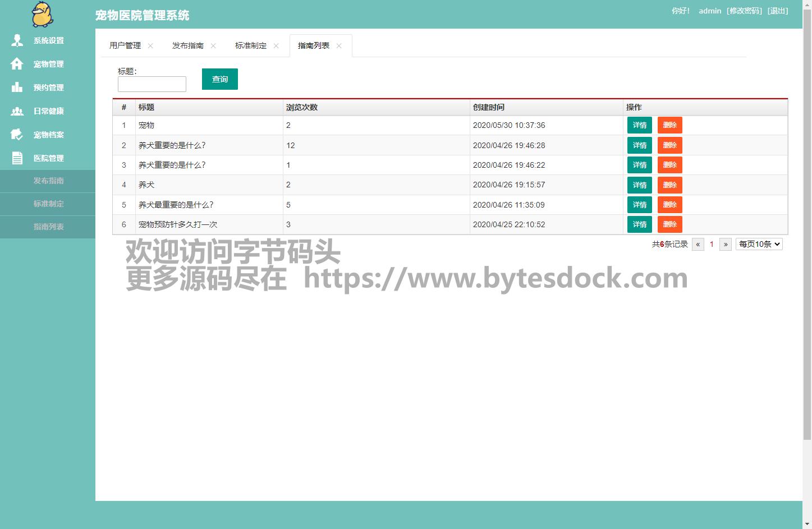Go to next page with » button
Image resolution: width=812 pixels, height=529 pixels.
(726, 244)
